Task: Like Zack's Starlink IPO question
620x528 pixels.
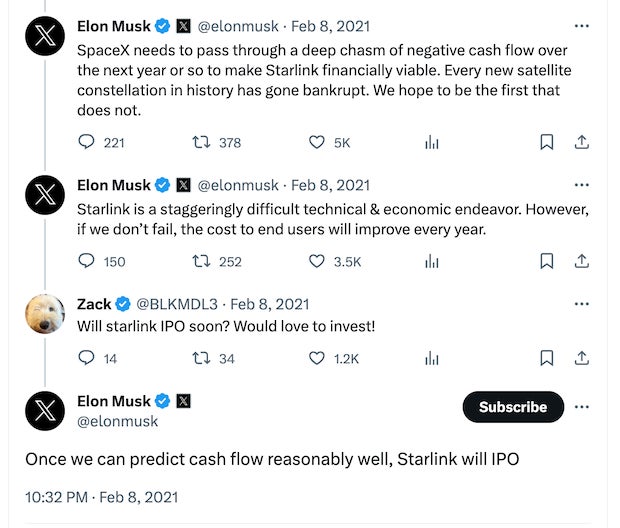Action: (x=317, y=358)
